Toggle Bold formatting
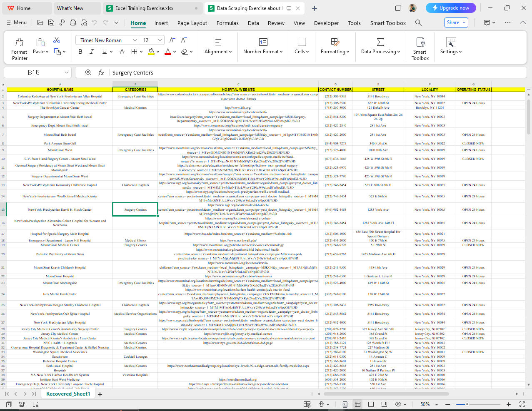This screenshot has width=532, height=411. (x=80, y=52)
